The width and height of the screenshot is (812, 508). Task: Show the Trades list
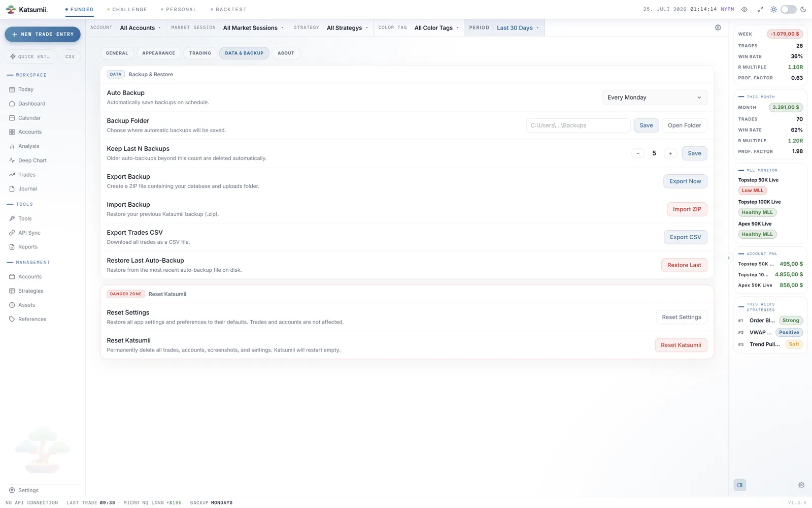tap(26, 175)
